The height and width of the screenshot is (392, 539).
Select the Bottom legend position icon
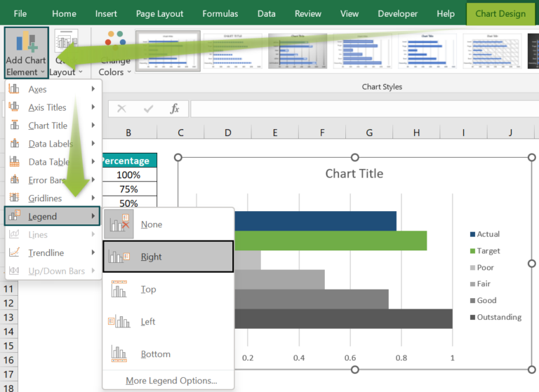coord(119,353)
